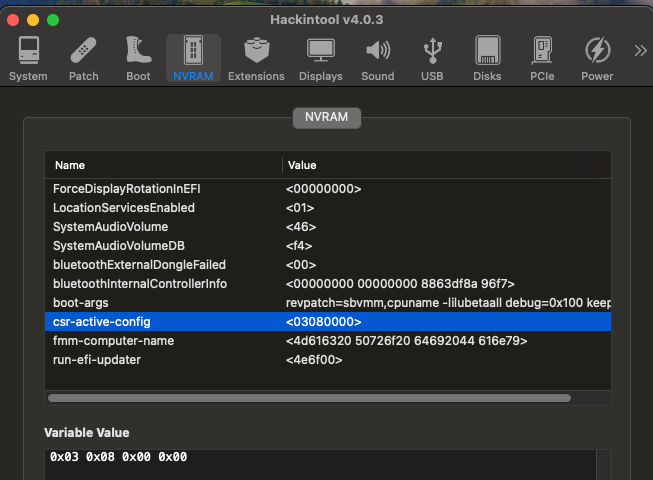Open the Extensions section
Screen dimensions: 653x480
point(256,58)
